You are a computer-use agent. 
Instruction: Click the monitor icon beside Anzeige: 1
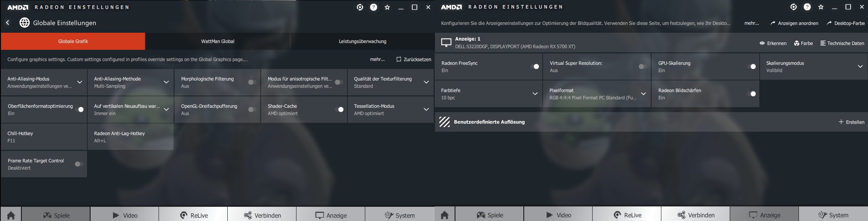446,43
